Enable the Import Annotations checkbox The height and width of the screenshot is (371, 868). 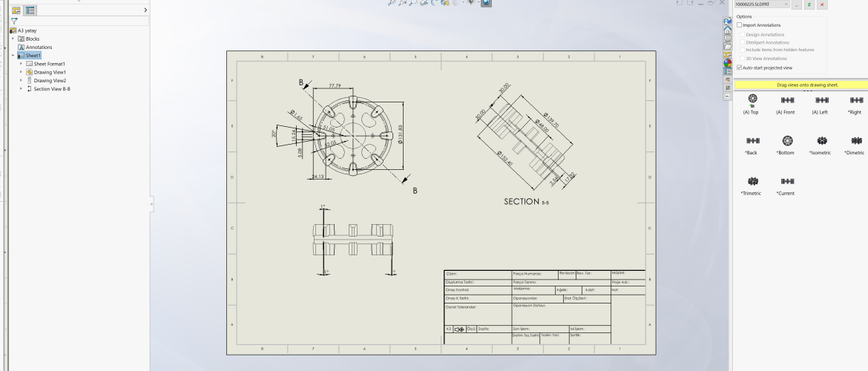tap(740, 25)
